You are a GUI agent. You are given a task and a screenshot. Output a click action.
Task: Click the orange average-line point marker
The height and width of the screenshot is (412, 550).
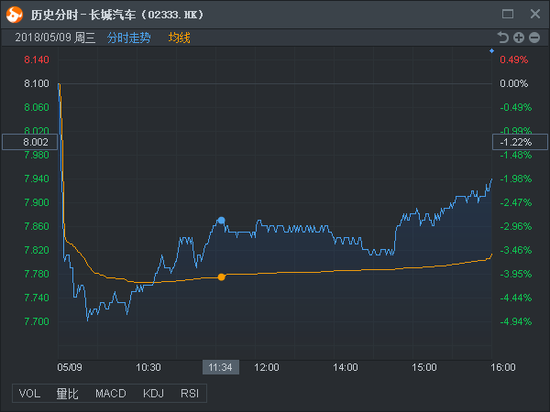coord(221,277)
